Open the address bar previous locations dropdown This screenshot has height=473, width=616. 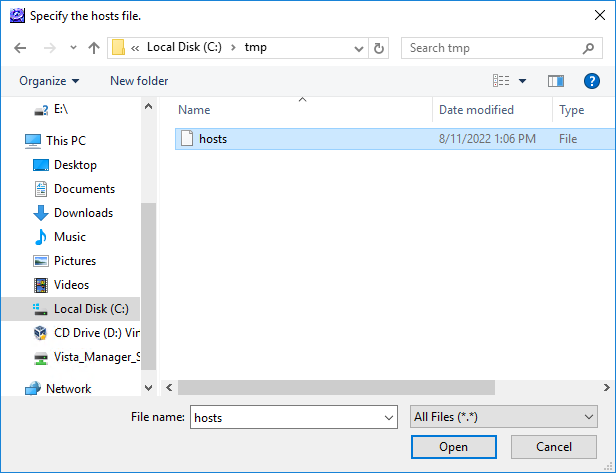[x=359, y=48]
